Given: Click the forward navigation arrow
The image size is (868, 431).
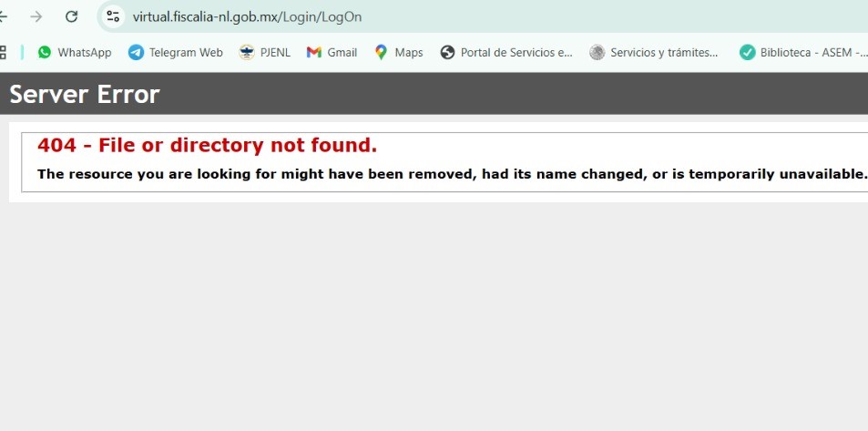Looking at the screenshot, I should pos(36,16).
